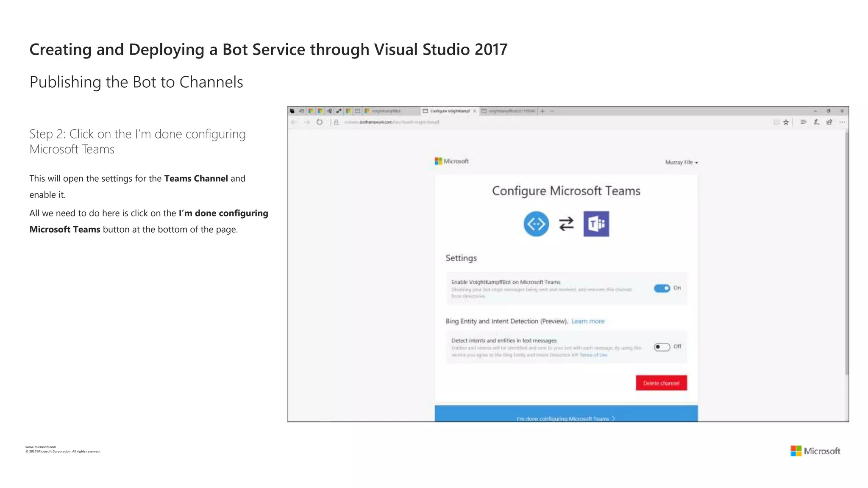Click the Terms of Use link
The height and width of the screenshot is (488, 868).
593,355
